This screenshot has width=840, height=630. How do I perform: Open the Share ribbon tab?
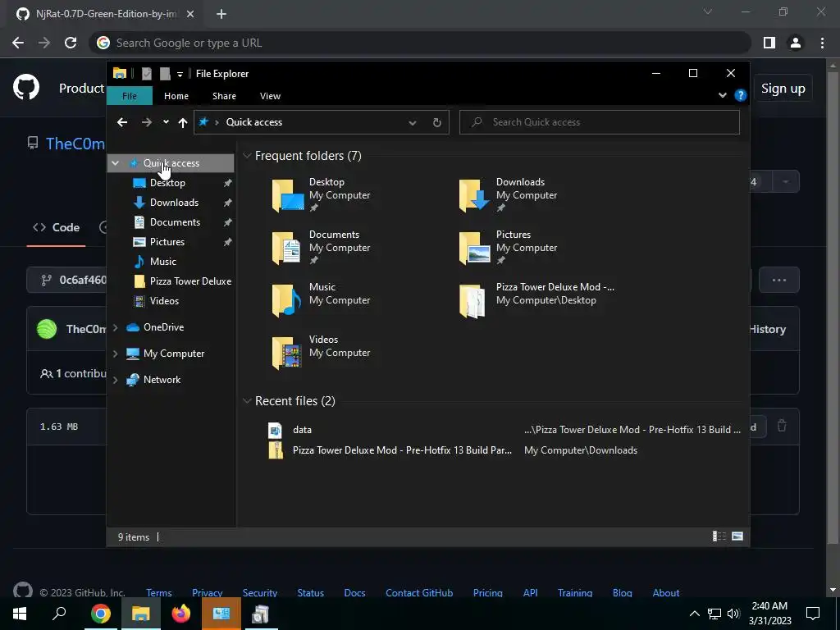click(224, 96)
